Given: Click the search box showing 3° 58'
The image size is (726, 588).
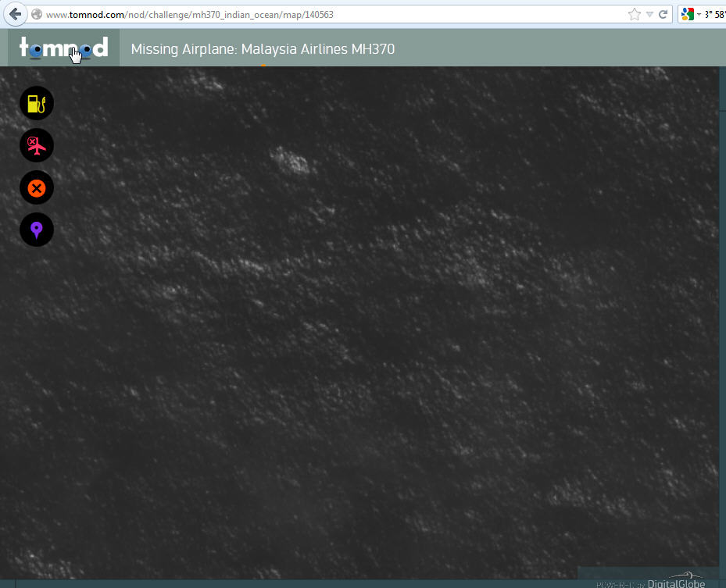Looking at the screenshot, I should [714, 14].
